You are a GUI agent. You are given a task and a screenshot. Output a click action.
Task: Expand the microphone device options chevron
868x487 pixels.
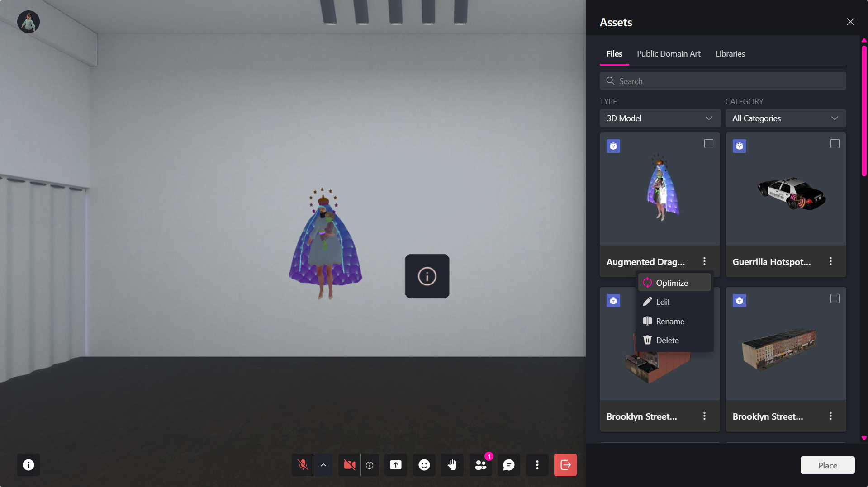[323, 465]
